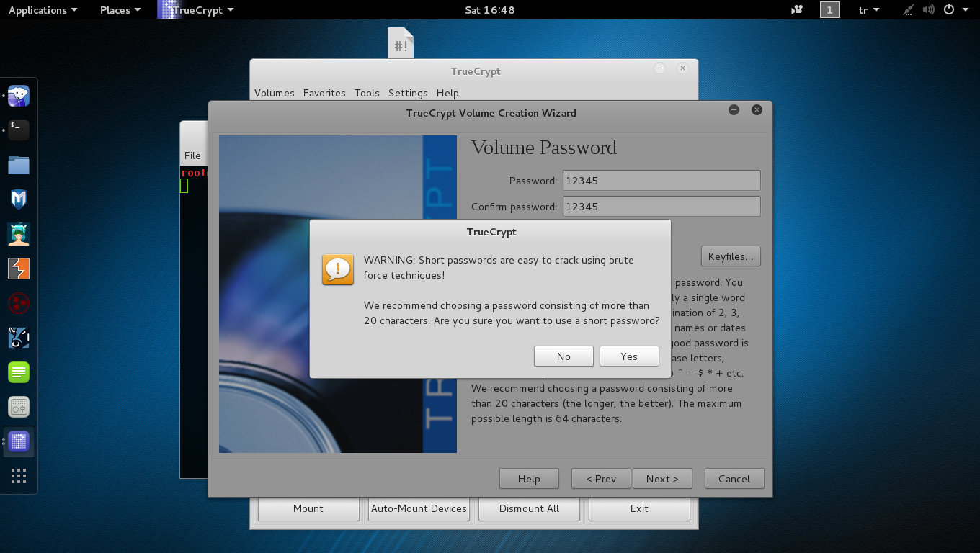Click the screen recorder camera icon

point(797,10)
